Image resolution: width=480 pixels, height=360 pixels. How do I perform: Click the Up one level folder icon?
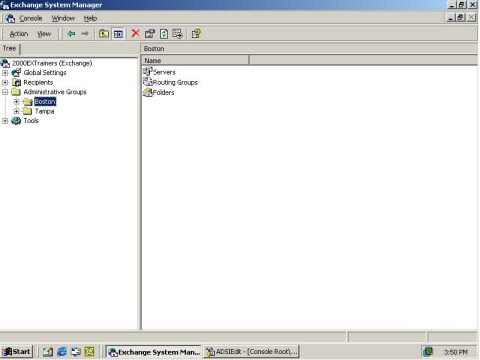coord(104,34)
